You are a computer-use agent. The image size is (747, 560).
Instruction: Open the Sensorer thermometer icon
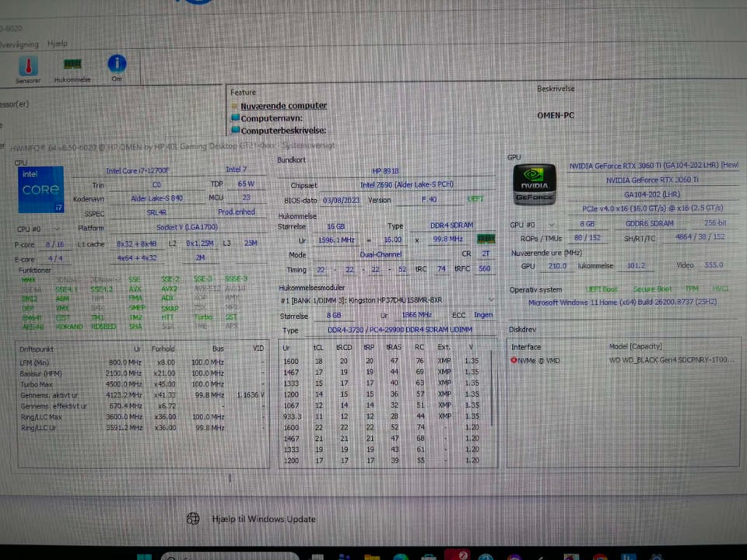[28, 66]
